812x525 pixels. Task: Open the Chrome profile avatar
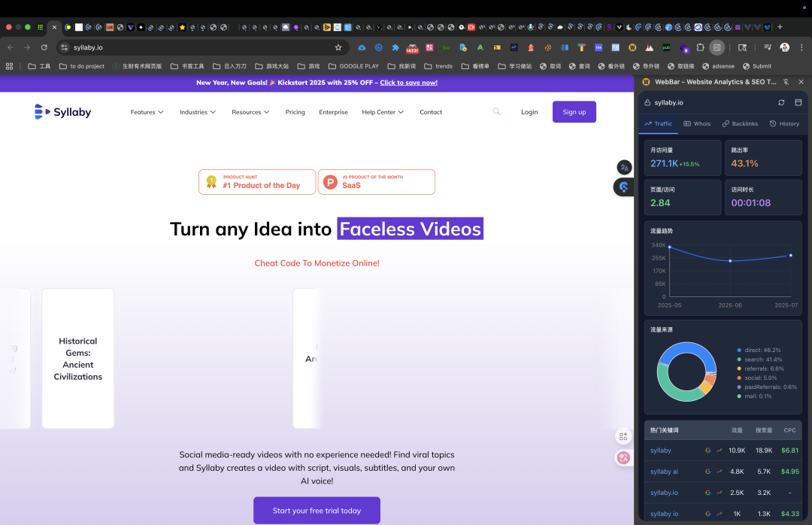tap(784, 47)
